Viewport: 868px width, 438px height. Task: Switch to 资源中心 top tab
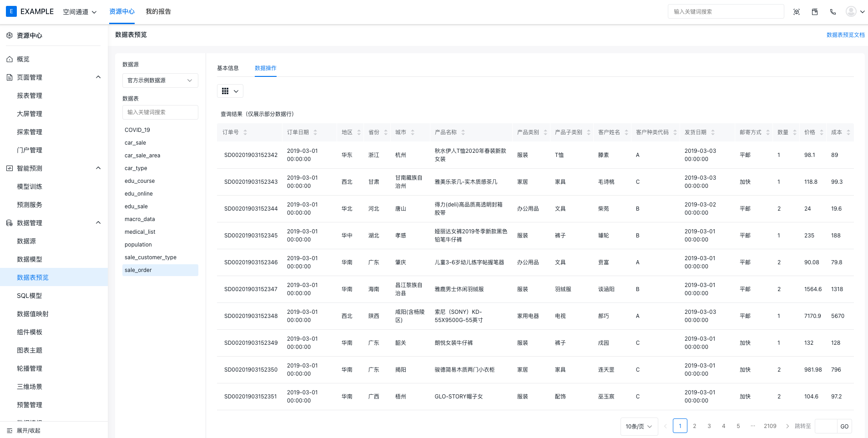122,11
